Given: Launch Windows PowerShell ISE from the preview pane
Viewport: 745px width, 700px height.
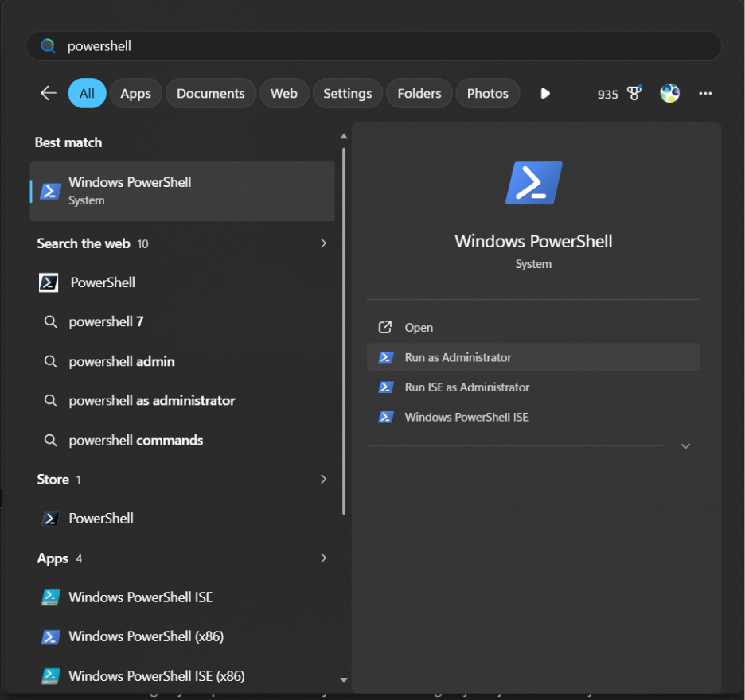Looking at the screenshot, I should point(533,417).
